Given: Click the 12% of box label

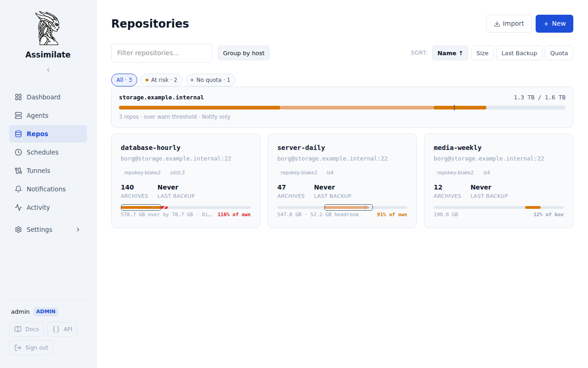Looking at the screenshot, I should 548,215.
